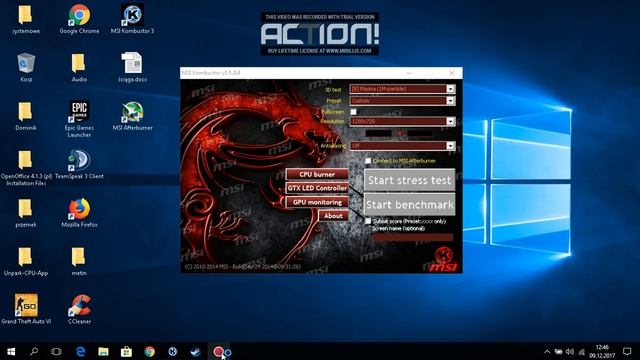The image size is (640, 360).
Task: Open Microsoft Edge from taskbar
Action: (x=80, y=351)
